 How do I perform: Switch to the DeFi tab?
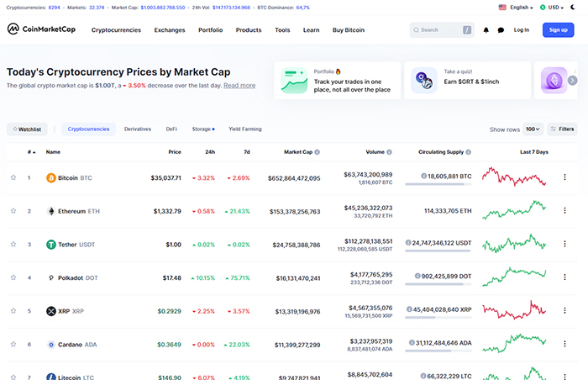171,129
